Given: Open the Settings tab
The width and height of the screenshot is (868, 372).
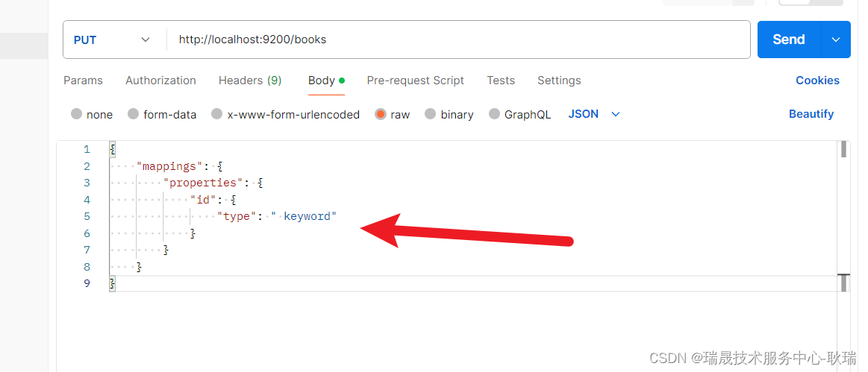Looking at the screenshot, I should [559, 81].
